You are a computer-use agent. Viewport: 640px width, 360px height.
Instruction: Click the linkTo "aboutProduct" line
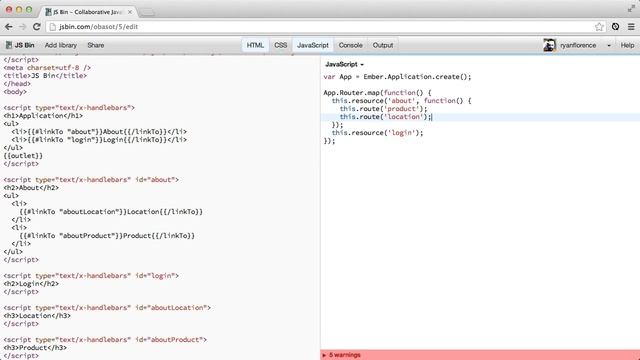(x=107, y=236)
